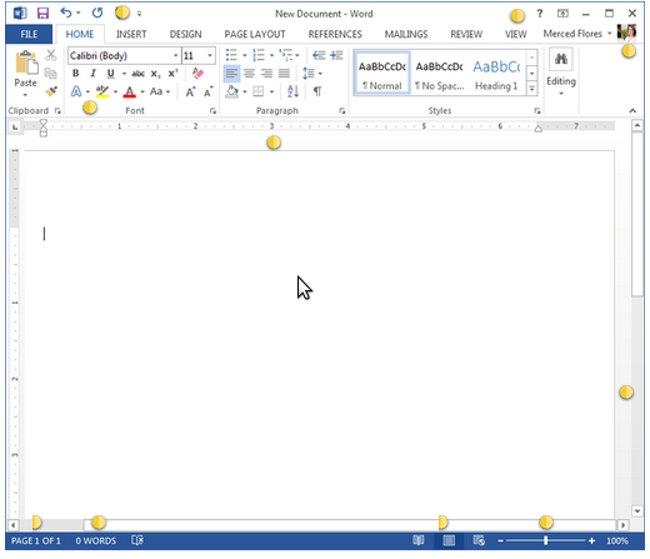Viewport: 650px width, 559px height.
Task: Undo the last action
Action: point(66,13)
